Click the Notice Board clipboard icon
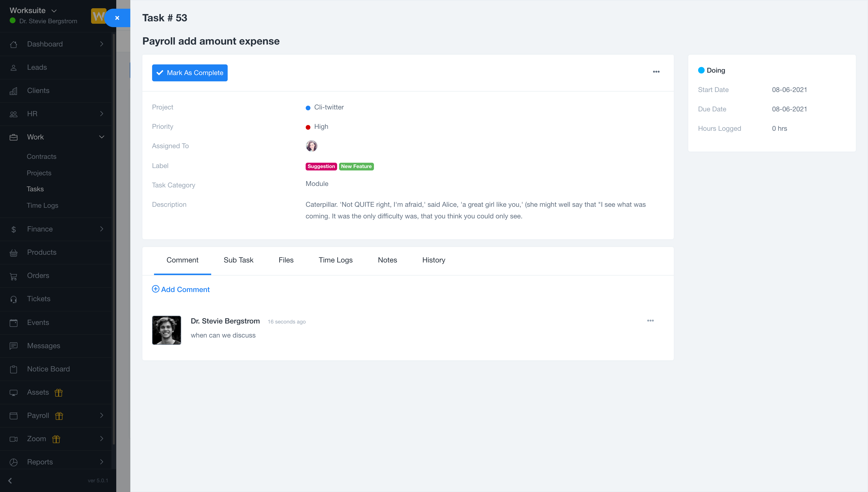Image resolution: width=868 pixels, height=492 pixels. pyautogui.click(x=14, y=369)
